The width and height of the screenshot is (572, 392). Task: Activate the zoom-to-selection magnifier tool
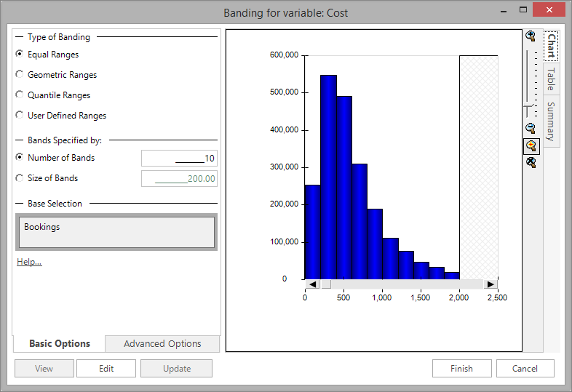coord(531,146)
